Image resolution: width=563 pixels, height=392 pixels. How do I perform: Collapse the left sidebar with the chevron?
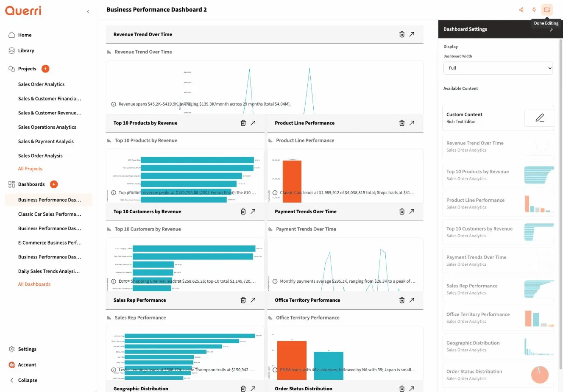pyautogui.click(x=88, y=12)
